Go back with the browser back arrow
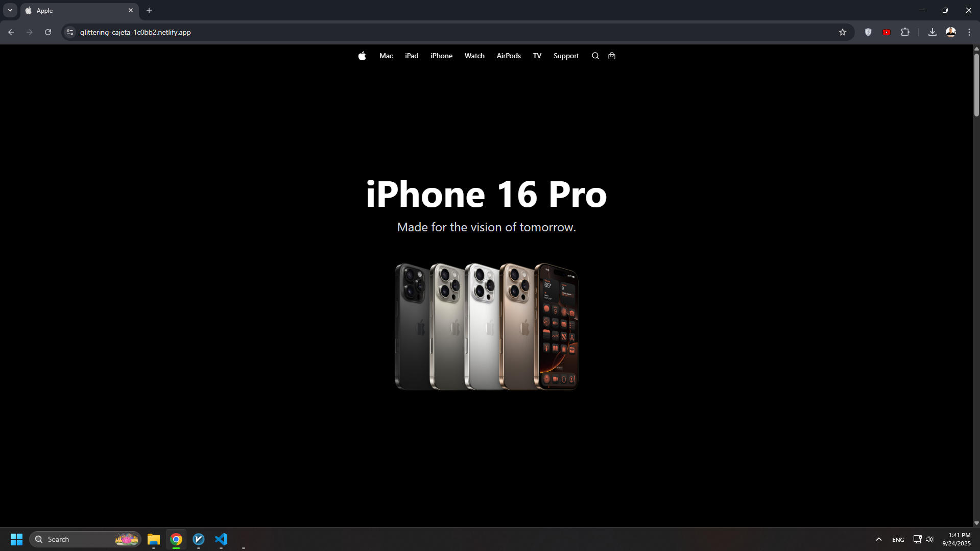This screenshot has height=551, width=980. (x=11, y=32)
